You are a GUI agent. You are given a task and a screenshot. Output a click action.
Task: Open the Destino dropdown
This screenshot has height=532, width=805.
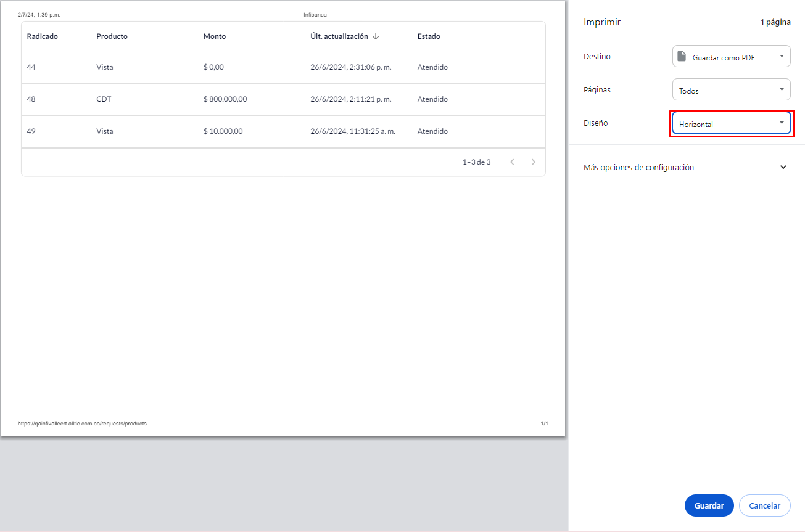731,57
